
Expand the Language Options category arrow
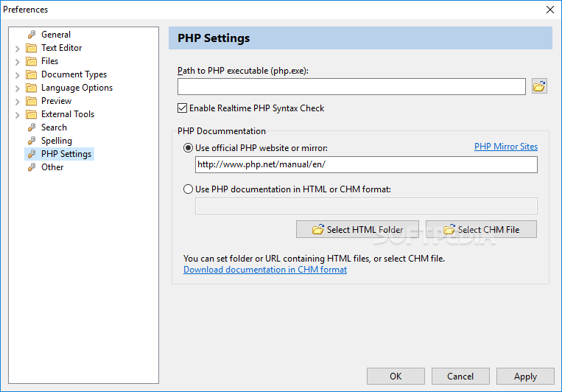click(17, 88)
